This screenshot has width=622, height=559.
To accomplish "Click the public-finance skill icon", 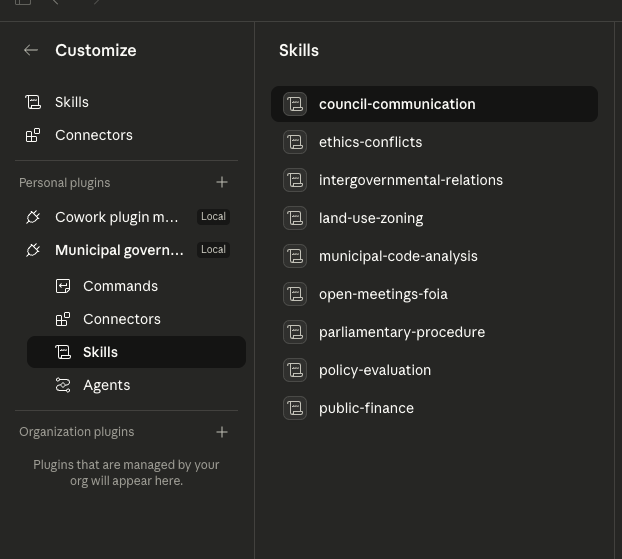I will [x=295, y=408].
